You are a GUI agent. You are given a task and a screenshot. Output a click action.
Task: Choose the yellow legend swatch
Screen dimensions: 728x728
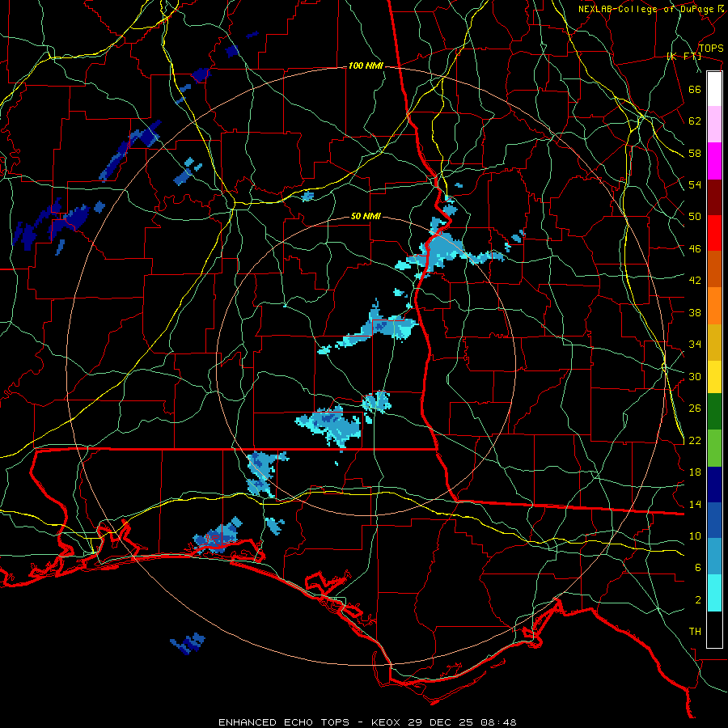[x=714, y=377]
